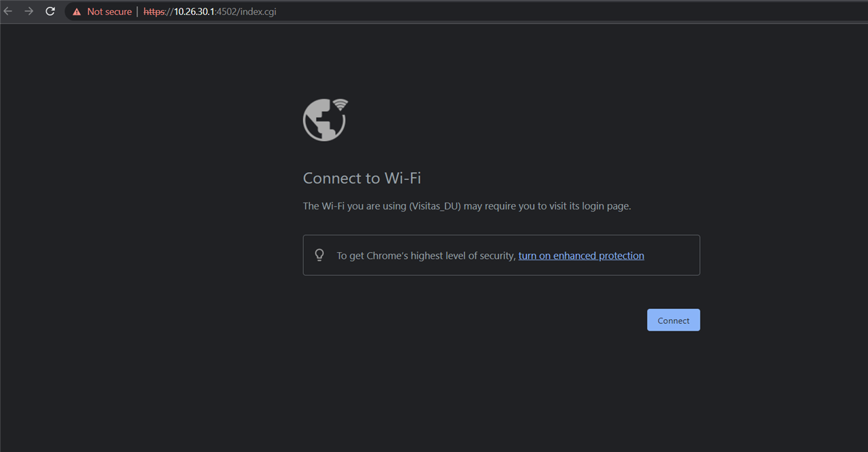
Task: Click the word "Wi-Fi" in the heading
Action: 403,178
